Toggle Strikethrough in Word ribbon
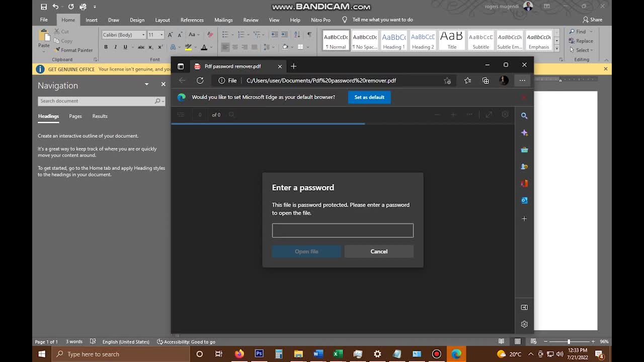 click(141, 47)
